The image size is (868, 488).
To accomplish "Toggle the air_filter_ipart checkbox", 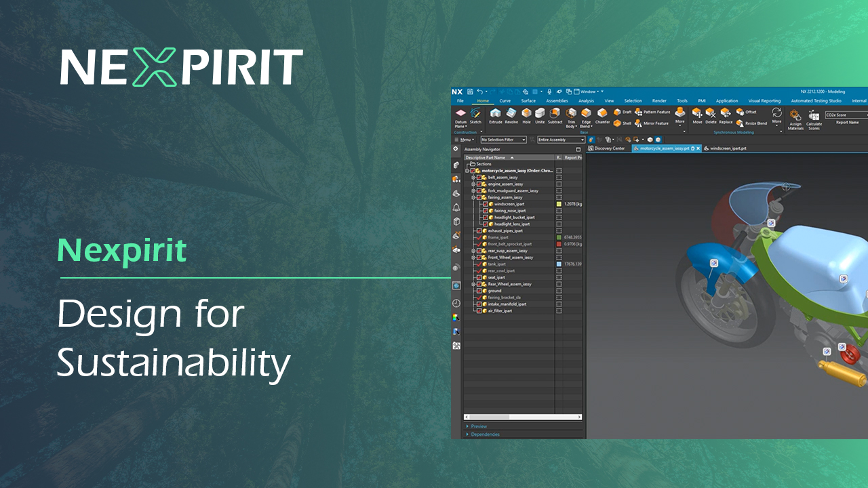I will 479,311.
